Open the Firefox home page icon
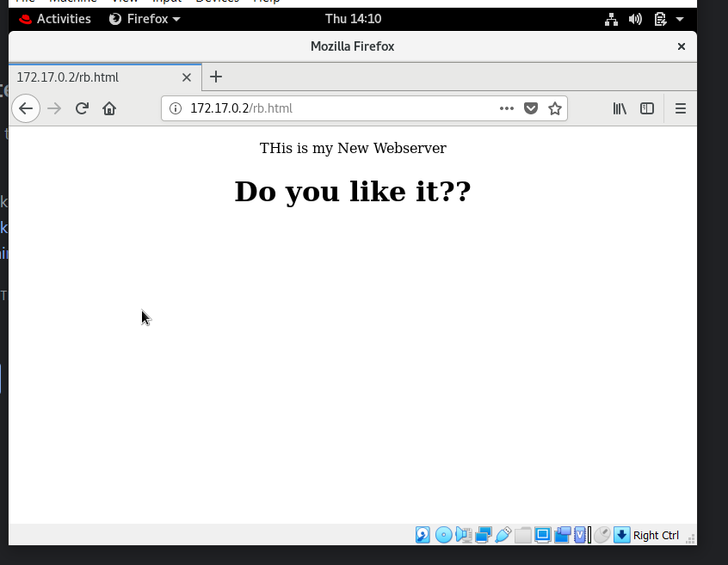Screen dimensions: 728x565 coord(109,108)
